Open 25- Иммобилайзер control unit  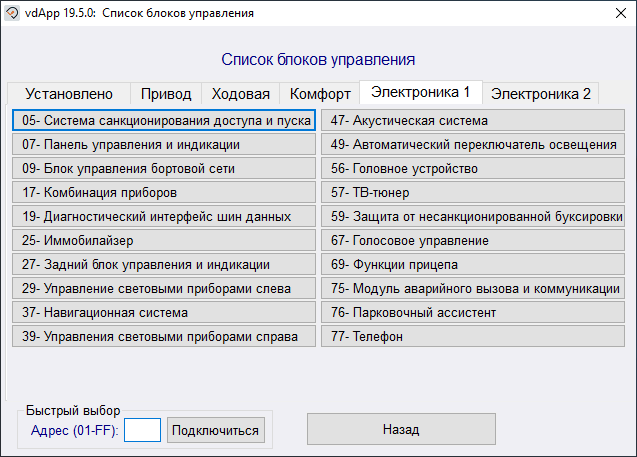(x=164, y=241)
